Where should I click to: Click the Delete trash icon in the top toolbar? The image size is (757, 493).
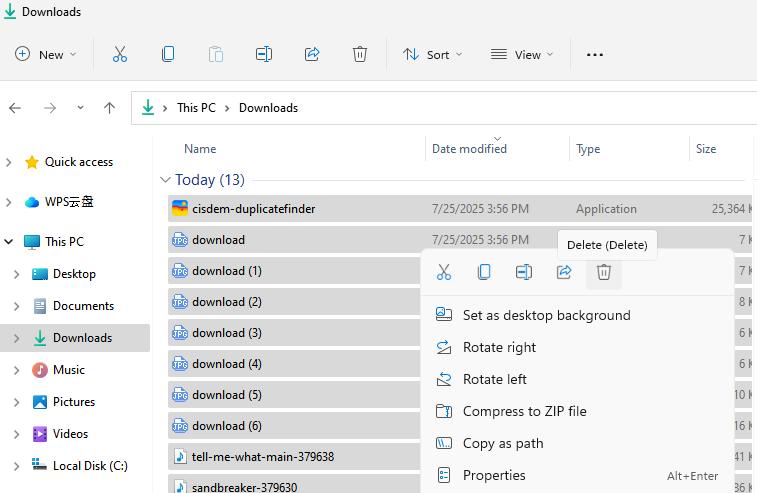(x=360, y=54)
